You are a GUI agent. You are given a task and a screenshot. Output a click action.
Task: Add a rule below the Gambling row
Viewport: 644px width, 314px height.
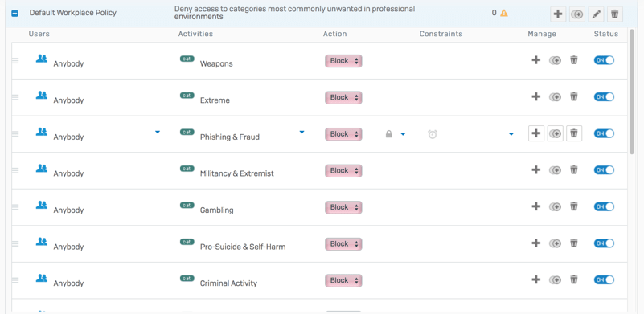click(536, 206)
